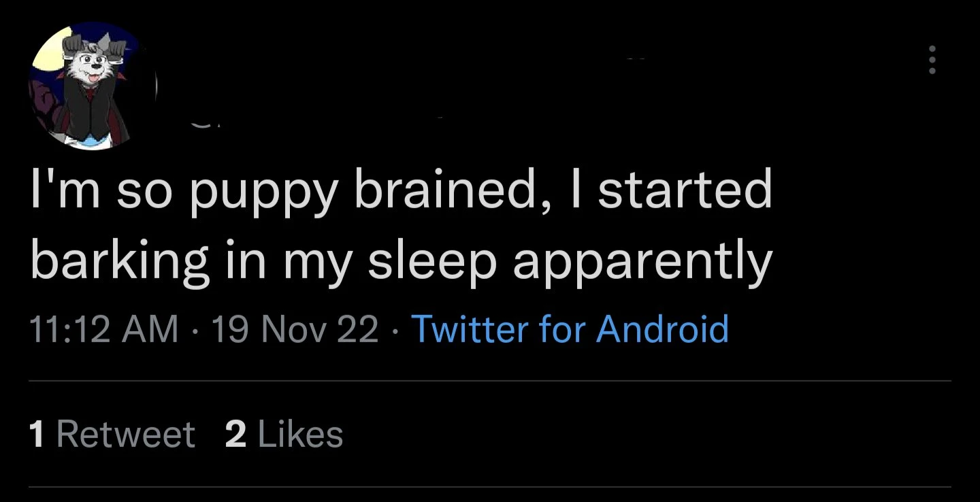
Task: Click the gray "Retweet" label text
Action: (x=125, y=434)
